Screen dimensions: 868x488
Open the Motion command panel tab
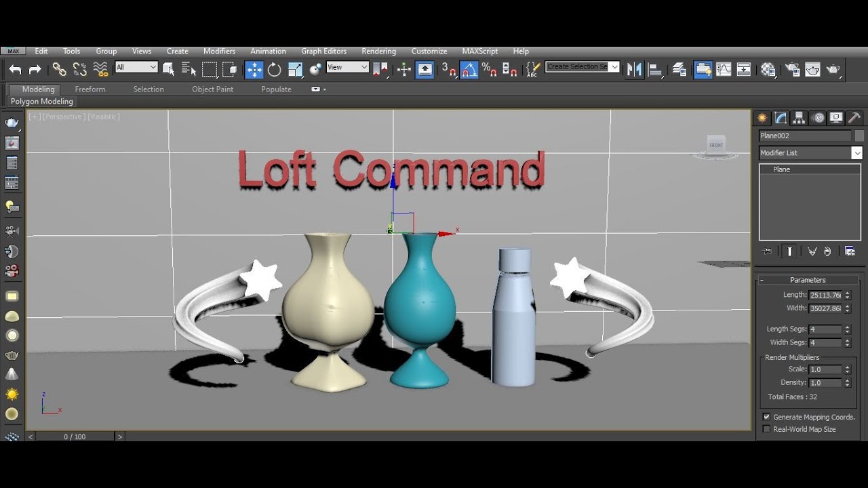(818, 118)
